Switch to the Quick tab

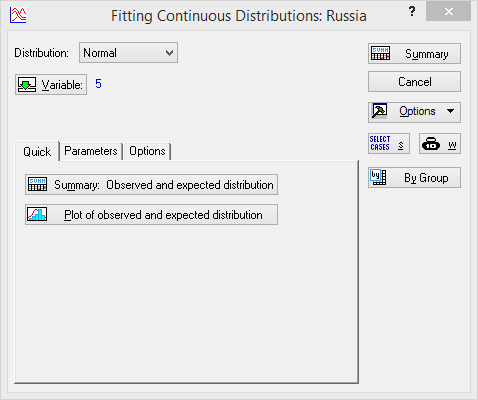[x=37, y=151]
